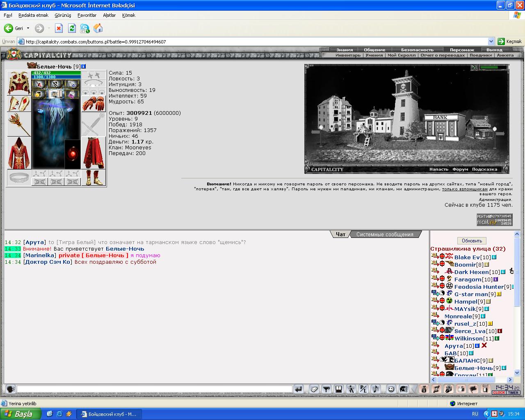Open private chat with Blake Ev arrow
This screenshot has height=420, width=525.
coord(435,256)
